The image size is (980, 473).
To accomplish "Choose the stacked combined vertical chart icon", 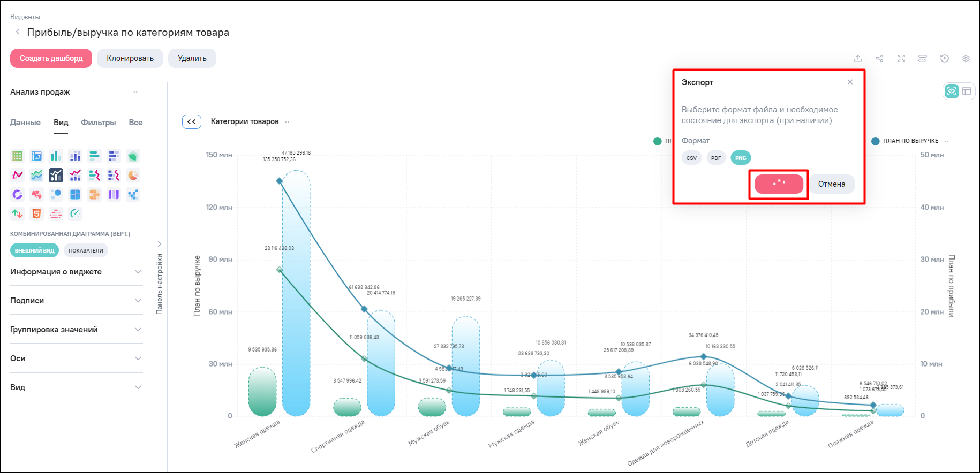I will pos(75,175).
